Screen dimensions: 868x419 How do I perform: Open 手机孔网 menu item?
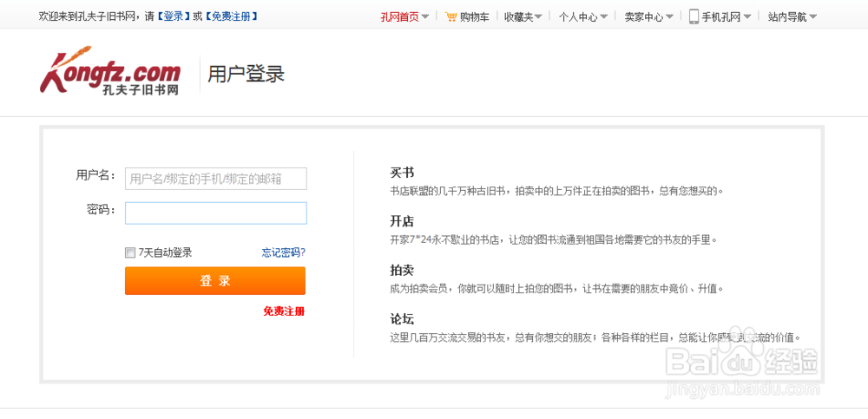coord(721,16)
